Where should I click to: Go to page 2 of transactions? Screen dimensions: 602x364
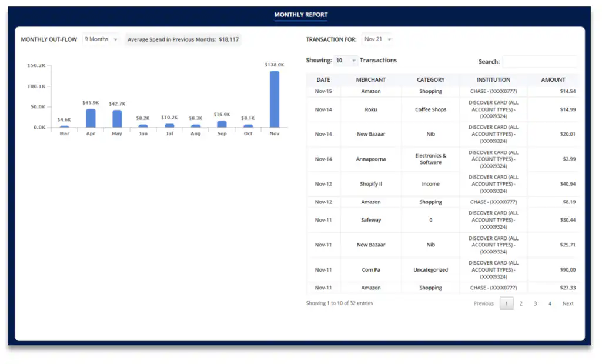pos(521,304)
